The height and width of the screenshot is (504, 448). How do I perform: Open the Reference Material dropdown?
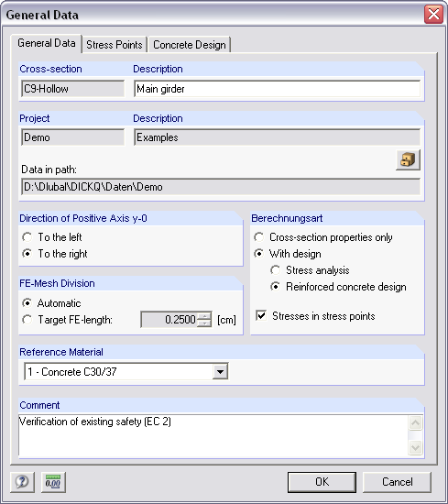[x=220, y=371]
